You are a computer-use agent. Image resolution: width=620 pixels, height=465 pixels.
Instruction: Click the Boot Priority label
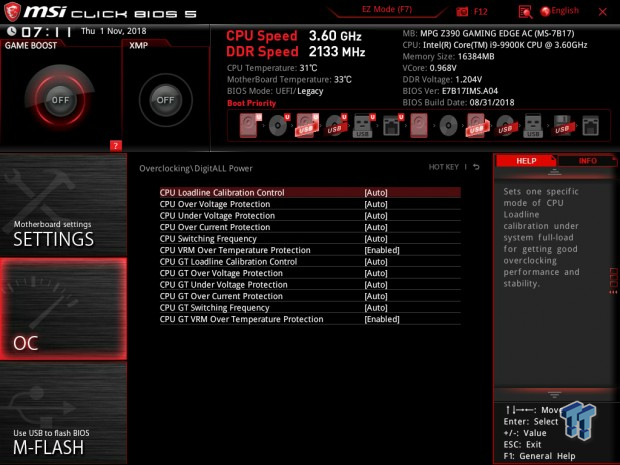coord(251,103)
